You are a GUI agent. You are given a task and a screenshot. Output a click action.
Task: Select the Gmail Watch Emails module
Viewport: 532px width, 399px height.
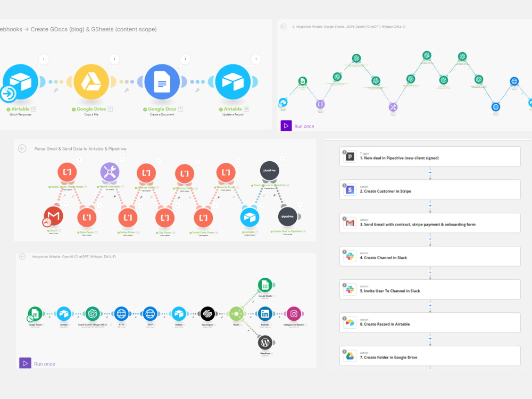pyautogui.click(x=54, y=216)
